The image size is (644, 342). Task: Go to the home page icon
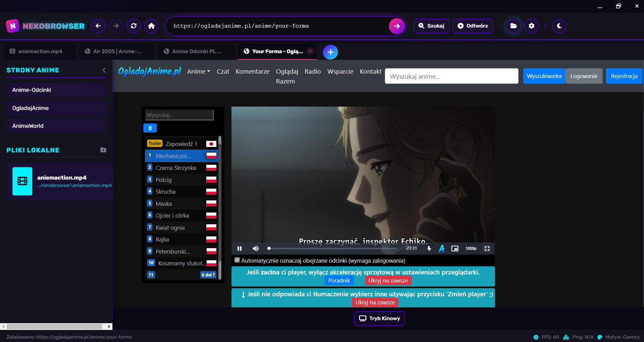click(151, 26)
